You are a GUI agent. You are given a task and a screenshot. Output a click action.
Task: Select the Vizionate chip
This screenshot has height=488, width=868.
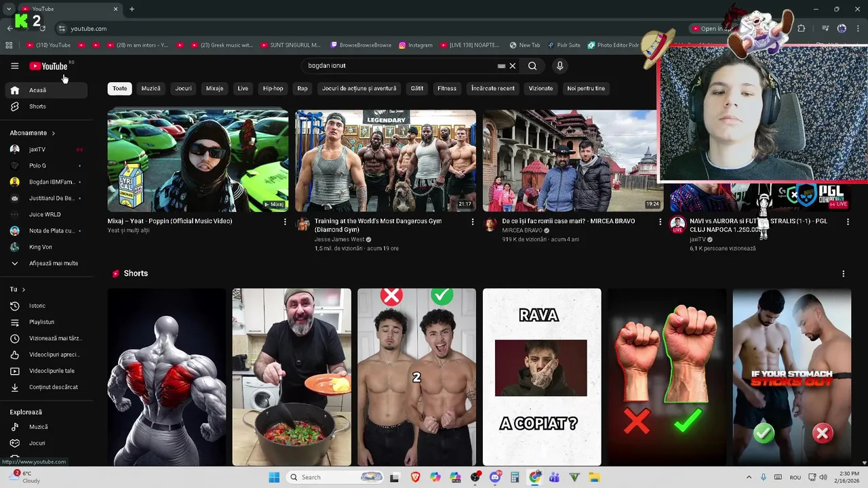coord(540,88)
